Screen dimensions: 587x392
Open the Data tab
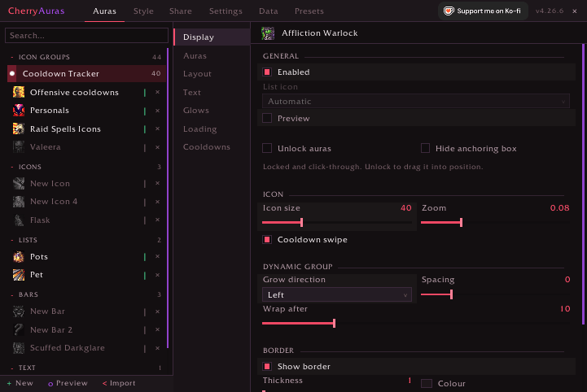[x=269, y=11]
